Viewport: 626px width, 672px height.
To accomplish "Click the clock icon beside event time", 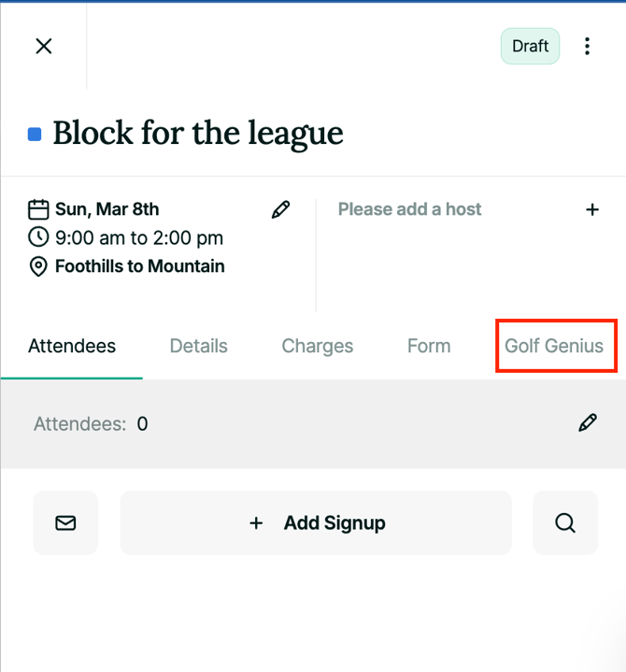I will [38, 237].
